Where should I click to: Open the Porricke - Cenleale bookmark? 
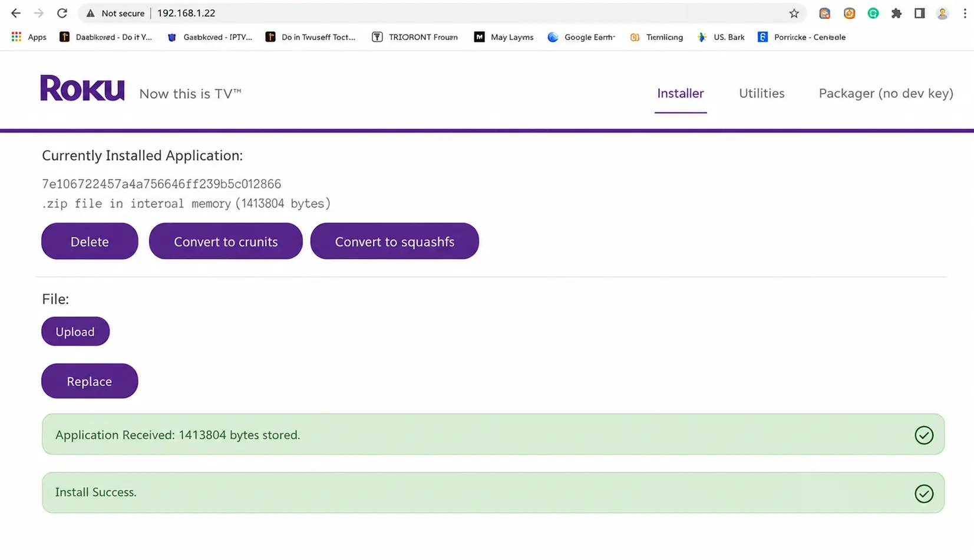click(x=801, y=37)
